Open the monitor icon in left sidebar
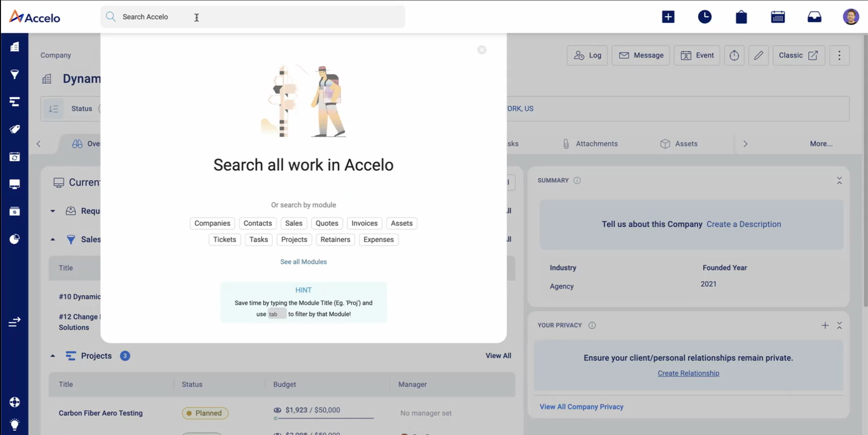The height and width of the screenshot is (435, 868). (x=15, y=184)
